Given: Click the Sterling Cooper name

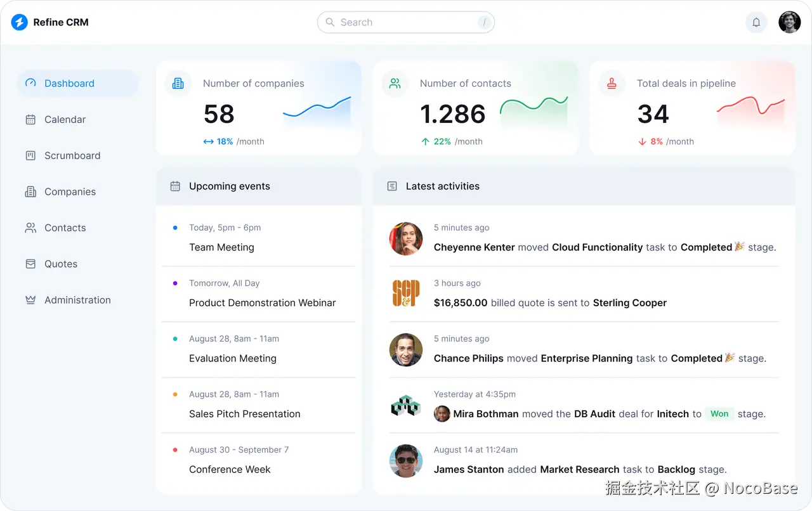Looking at the screenshot, I should coord(630,303).
